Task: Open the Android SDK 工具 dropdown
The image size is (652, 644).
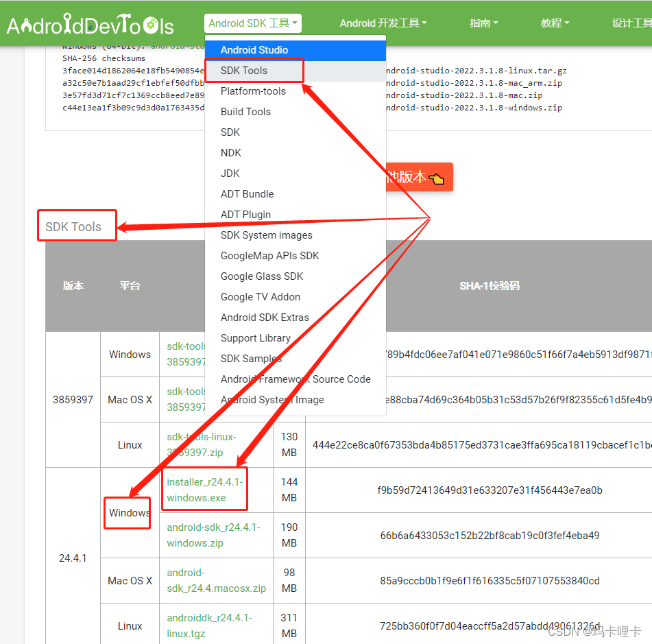Action: (253, 23)
